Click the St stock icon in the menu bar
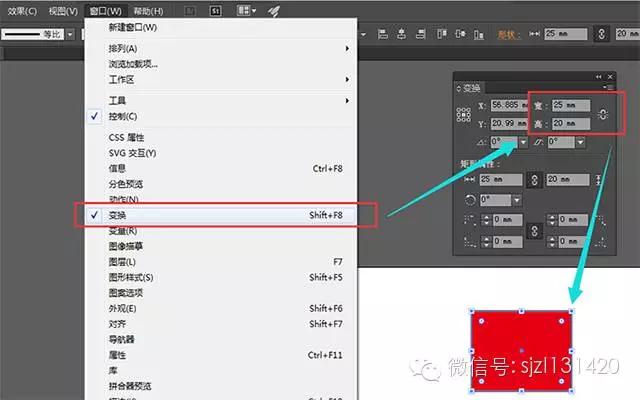Screen dimensions: 640x400 tap(216, 11)
